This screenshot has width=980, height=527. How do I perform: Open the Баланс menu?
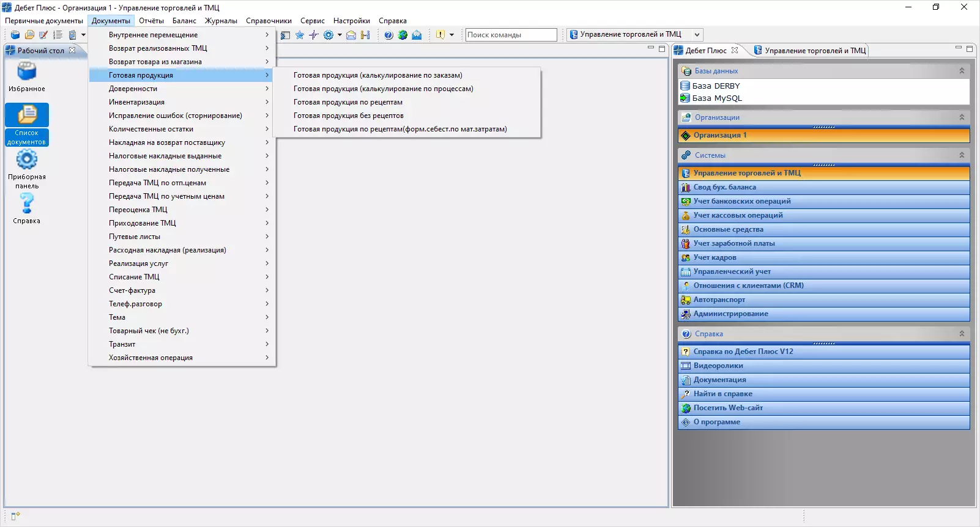click(184, 21)
